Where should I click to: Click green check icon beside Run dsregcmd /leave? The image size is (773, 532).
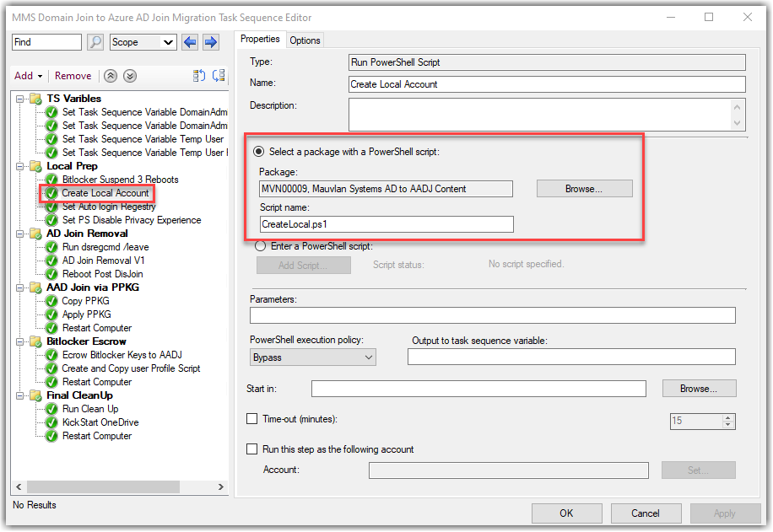[x=51, y=247]
